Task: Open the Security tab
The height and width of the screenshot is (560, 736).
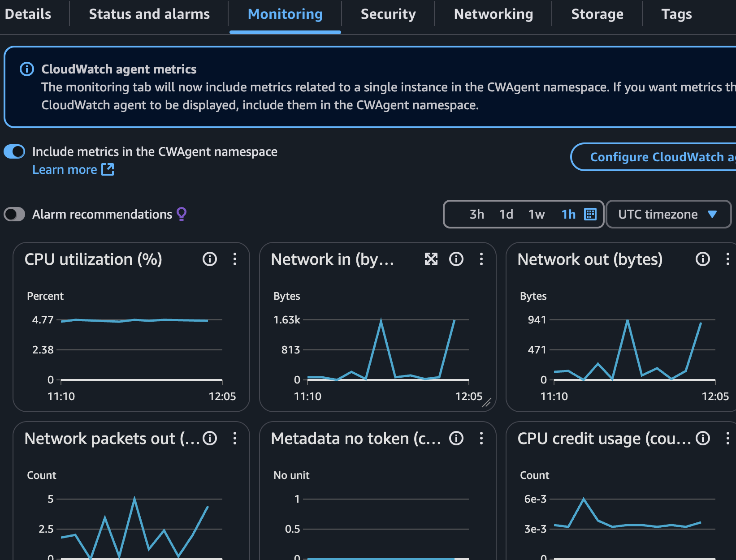Action: click(388, 14)
